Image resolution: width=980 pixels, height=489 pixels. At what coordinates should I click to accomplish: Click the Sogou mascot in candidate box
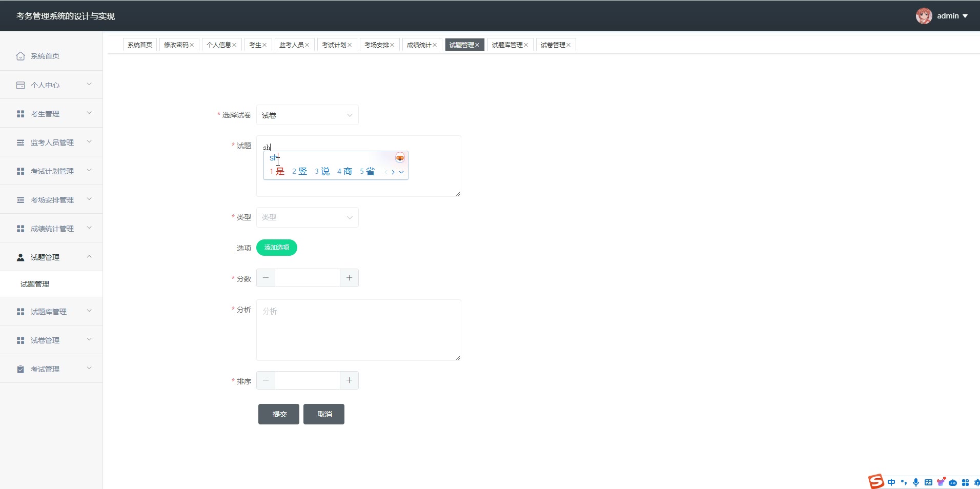(x=400, y=158)
